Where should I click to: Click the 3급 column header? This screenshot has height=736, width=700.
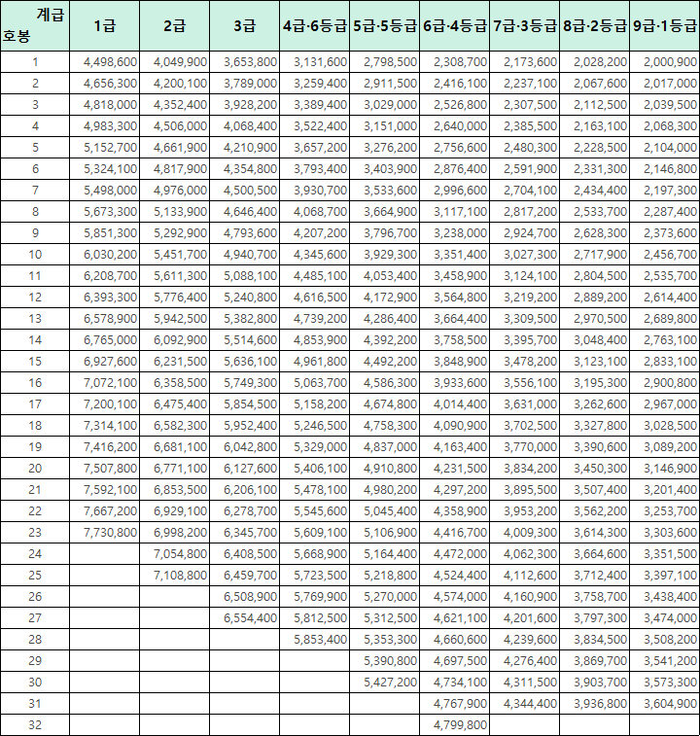(244, 26)
